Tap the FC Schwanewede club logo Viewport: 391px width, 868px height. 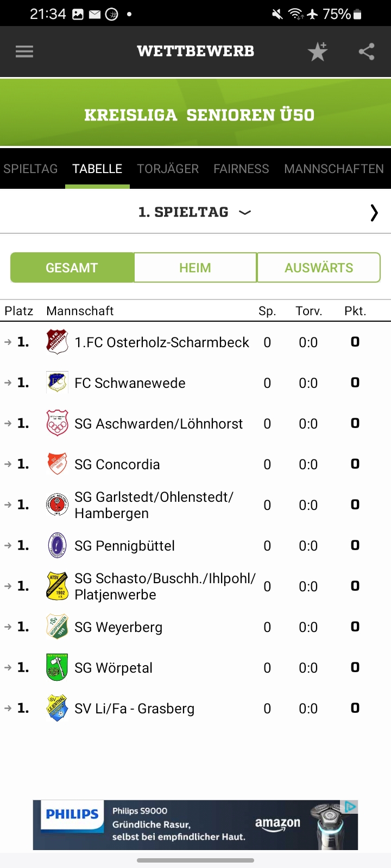click(x=57, y=382)
